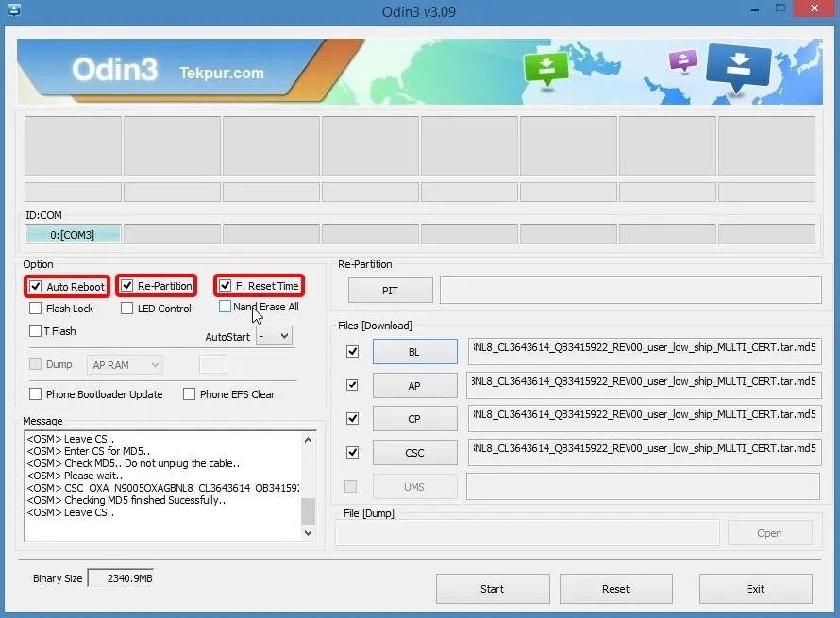
Task: Click the Tekpur.com banner text
Action: tap(221, 73)
